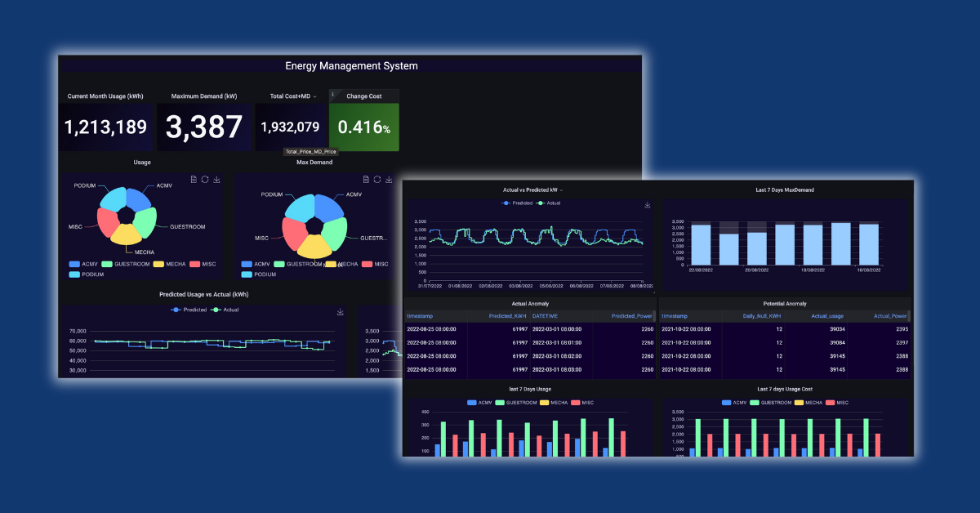Download the Max Demand pie chart
980x513 pixels.
click(389, 179)
